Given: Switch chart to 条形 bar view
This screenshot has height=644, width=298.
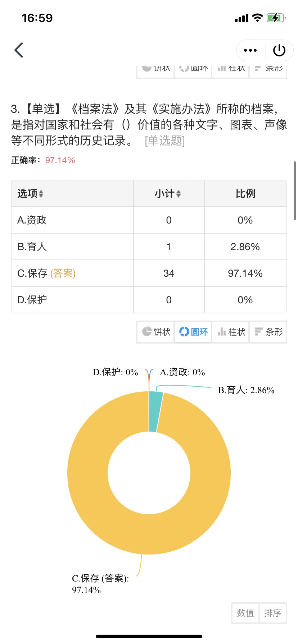Looking at the screenshot, I should 268,332.
